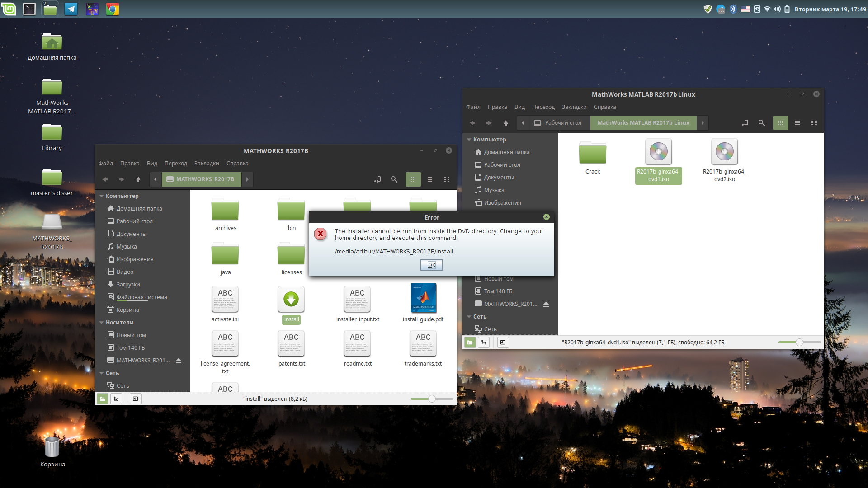Hide the sidebar via MATHWORKS_R2017B status bar button
This screenshot has height=488, width=868.
(135, 399)
